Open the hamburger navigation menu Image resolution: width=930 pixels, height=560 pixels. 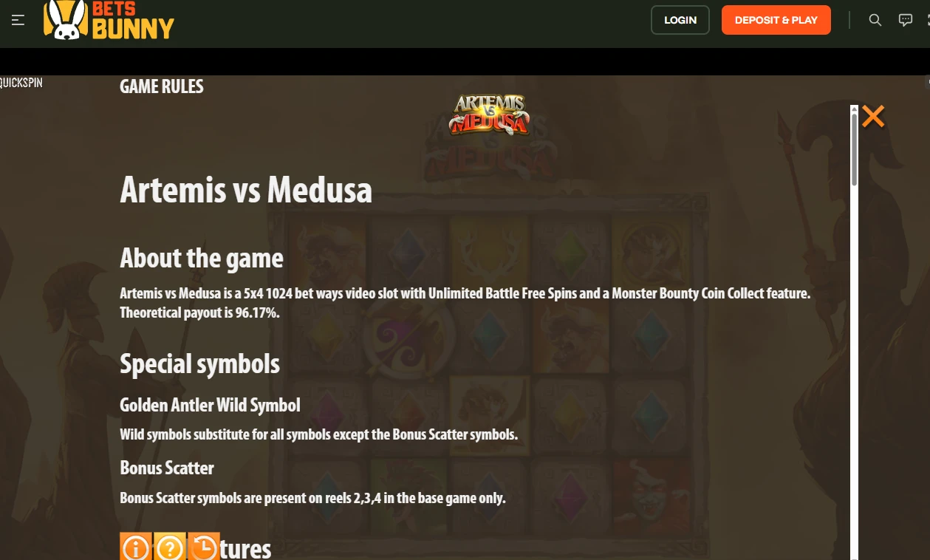click(18, 20)
